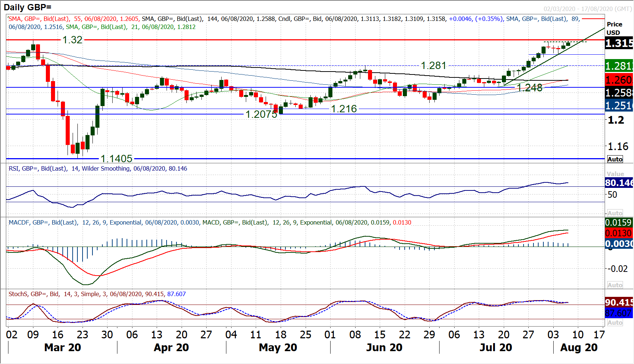Select the 1.1405 support level label
The height and width of the screenshot is (364, 634).
(x=116, y=159)
